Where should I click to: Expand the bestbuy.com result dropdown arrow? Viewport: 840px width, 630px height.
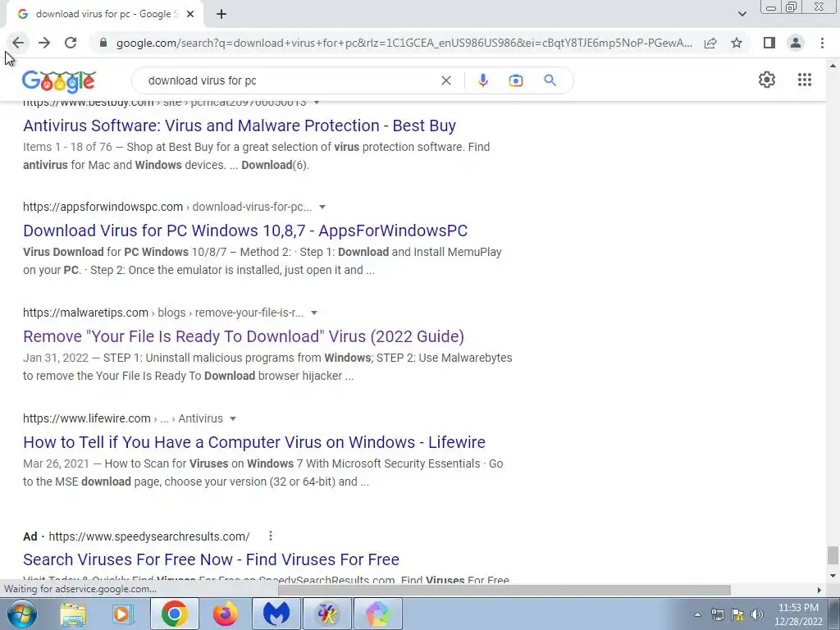click(x=317, y=103)
